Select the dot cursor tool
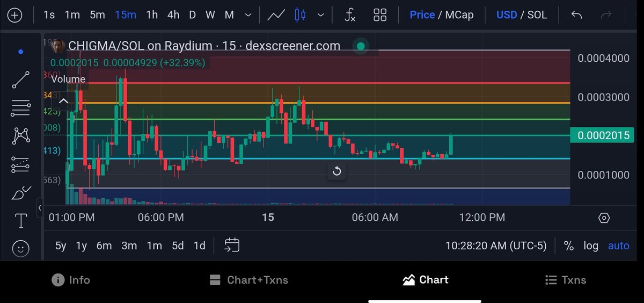Screen dimensions: 644x303 click(20, 52)
